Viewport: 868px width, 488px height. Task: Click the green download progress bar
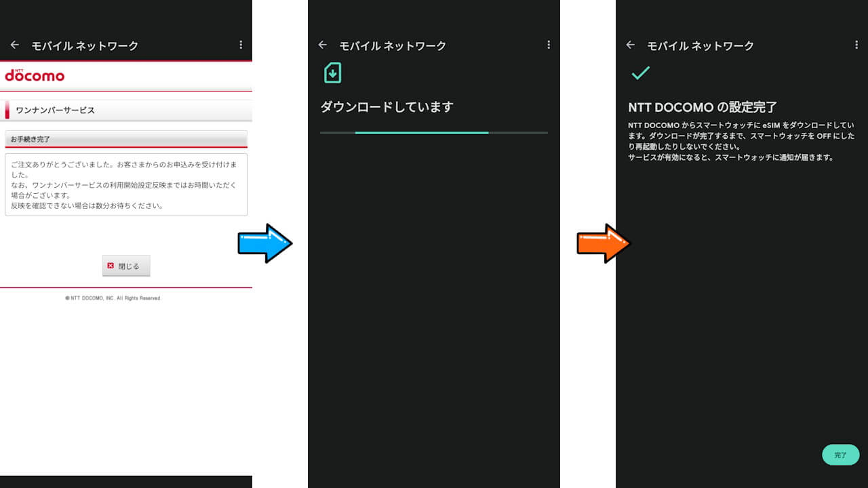(x=421, y=133)
